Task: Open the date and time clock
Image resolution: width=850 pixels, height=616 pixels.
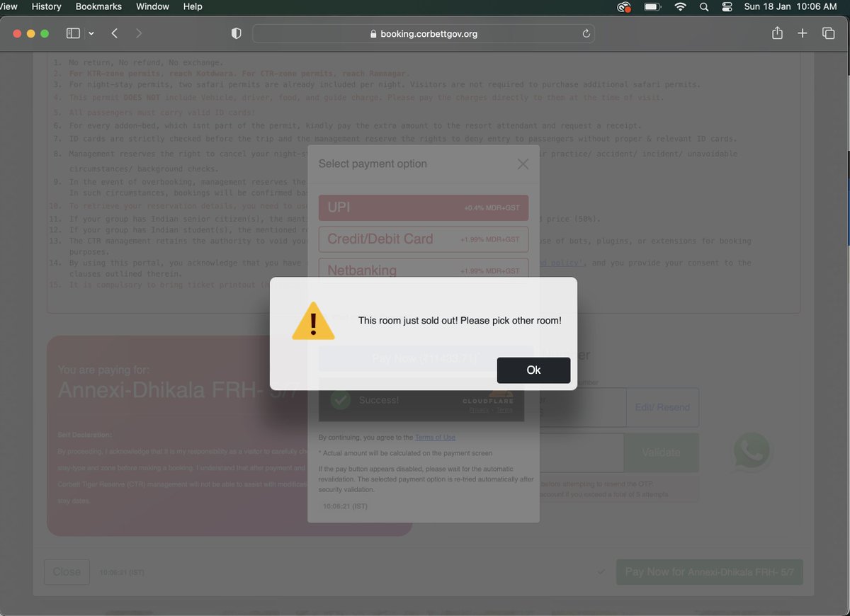Action: point(790,6)
